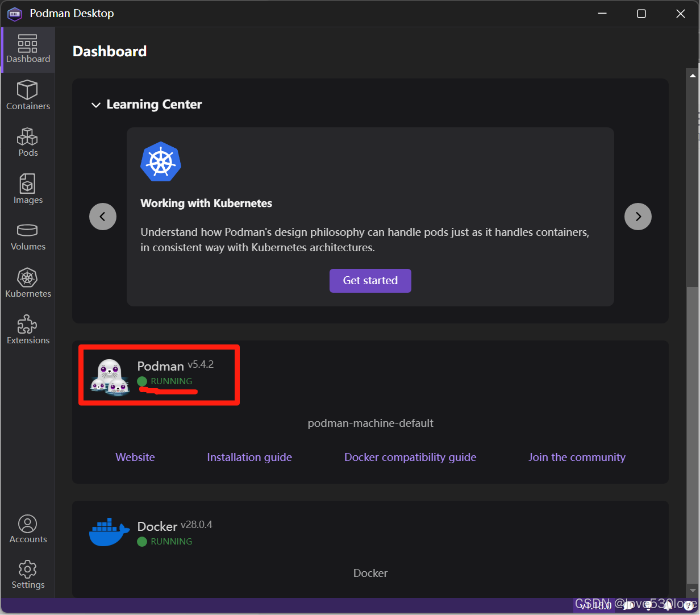
Task: Click the Docker v28.0.4 version text
Action: coord(197,524)
